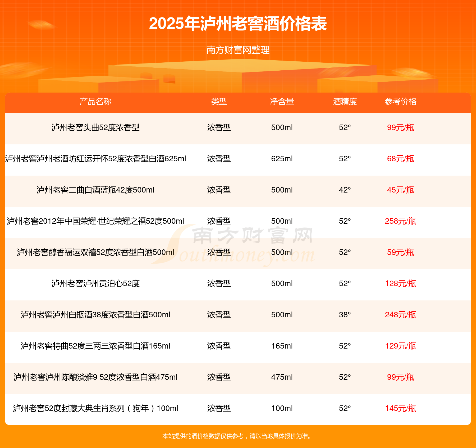
Task: Select price '145元/瓶' for 封藏大典生肖系列
Action: tap(401, 408)
